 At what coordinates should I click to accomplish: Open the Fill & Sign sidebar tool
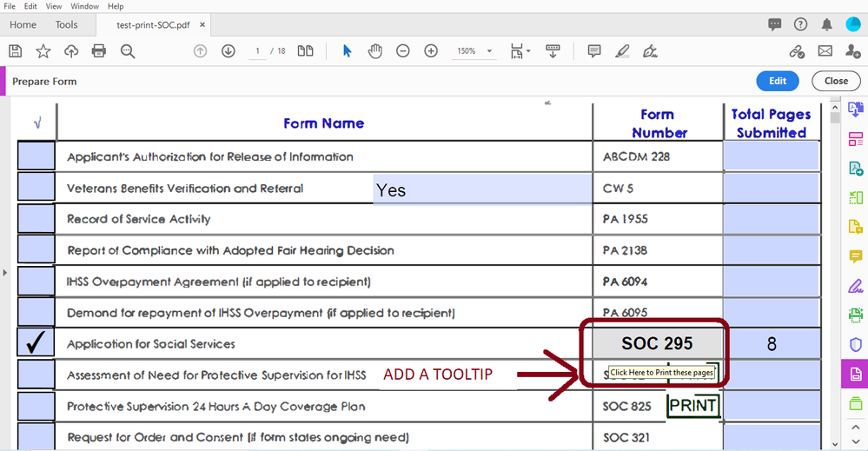point(855,286)
